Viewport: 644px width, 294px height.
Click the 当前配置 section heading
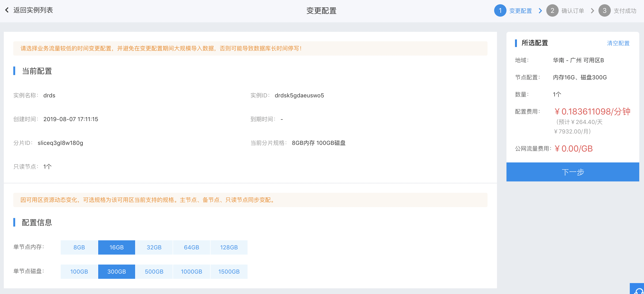click(x=37, y=71)
